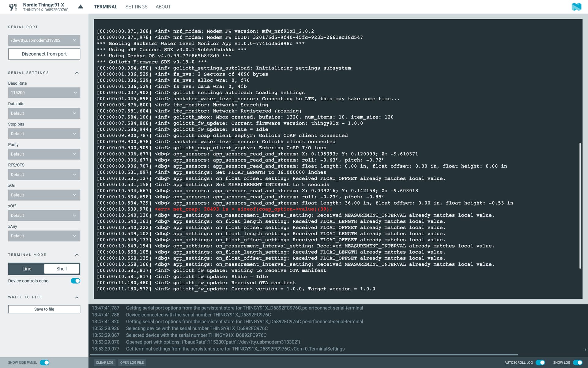Select Line terminal mode
The image size is (588, 368).
(x=27, y=269)
